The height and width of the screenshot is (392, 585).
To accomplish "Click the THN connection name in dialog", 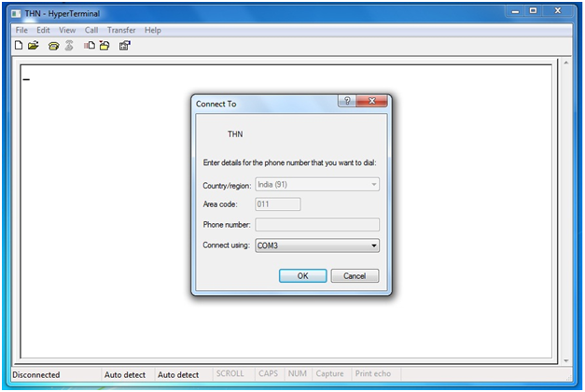I will [235, 134].
